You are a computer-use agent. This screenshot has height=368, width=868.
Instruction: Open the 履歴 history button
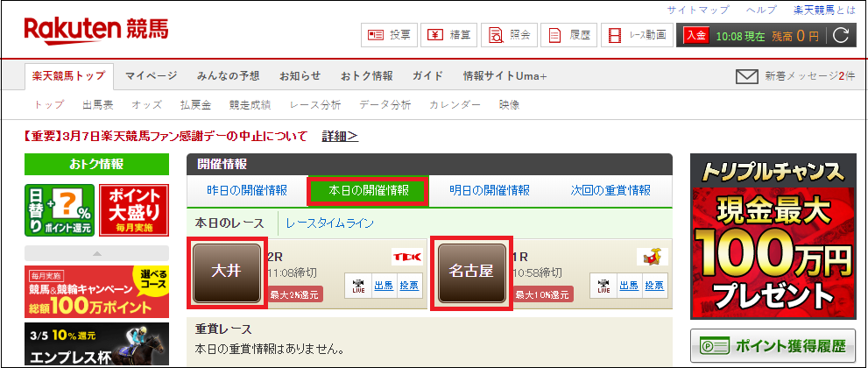[x=569, y=35]
